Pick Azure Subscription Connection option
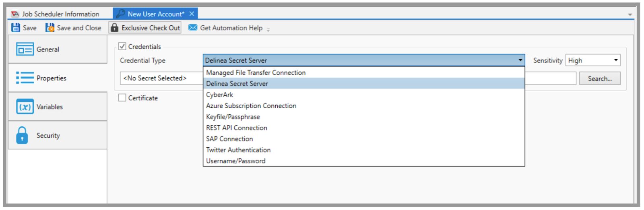Viewport: 644px width, 210px height. tap(251, 106)
